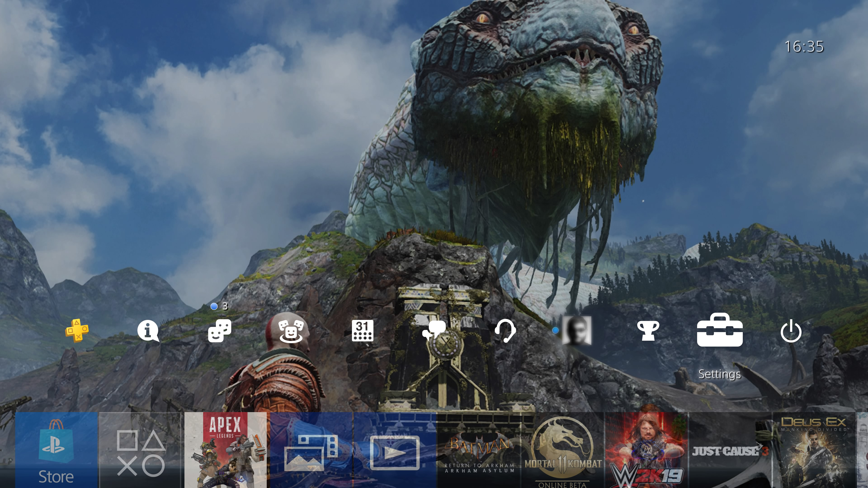Open Friends with three notifications

[220, 331]
